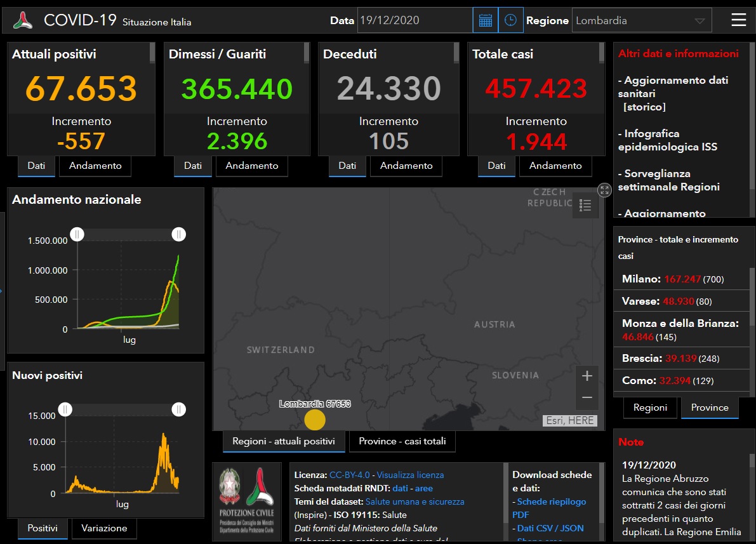
Task: Select Variazione tab under Nuovi positivi
Action: (x=104, y=528)
